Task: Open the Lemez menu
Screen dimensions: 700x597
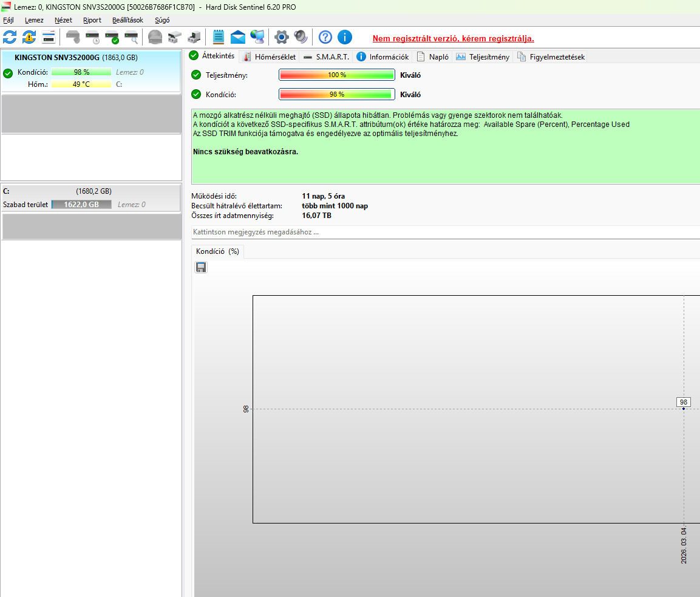Action: (x=34, y=20)
